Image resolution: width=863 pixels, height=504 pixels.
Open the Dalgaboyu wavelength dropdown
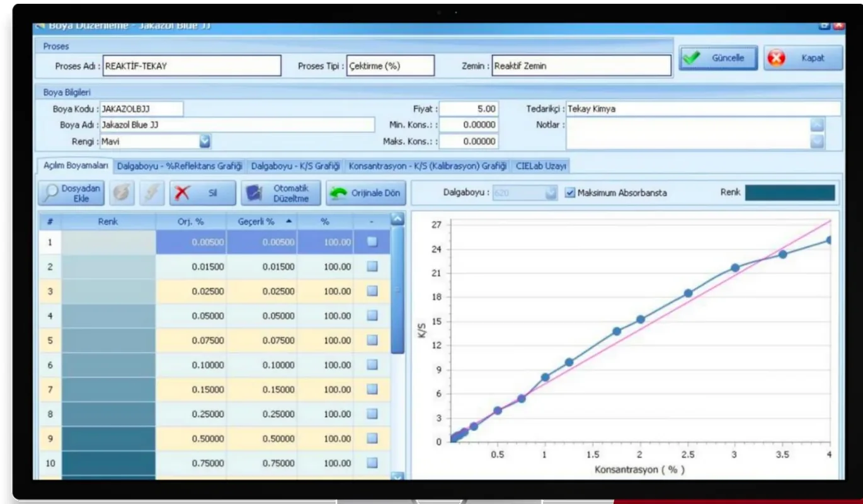551,193
